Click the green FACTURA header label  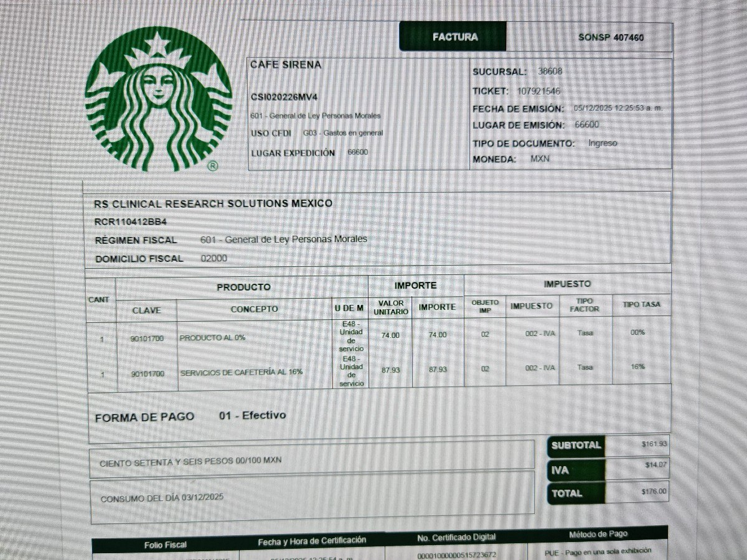pyautogui.click(x=455, y=37)
